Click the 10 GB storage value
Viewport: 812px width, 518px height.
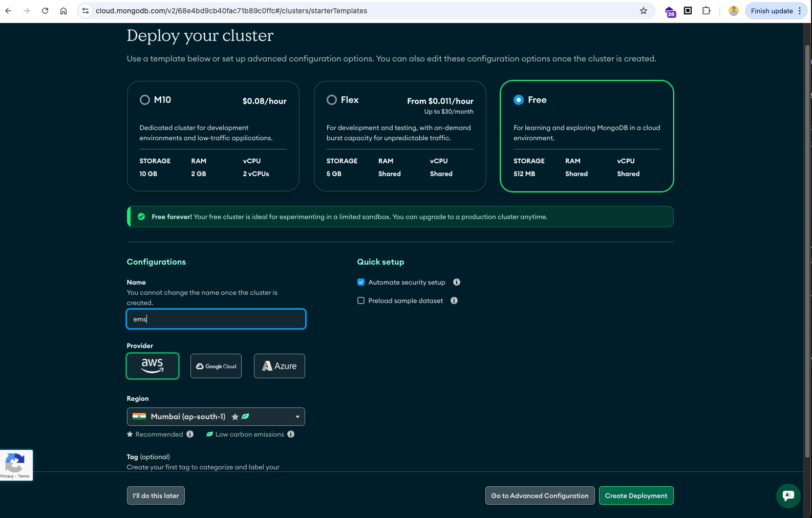148,174
